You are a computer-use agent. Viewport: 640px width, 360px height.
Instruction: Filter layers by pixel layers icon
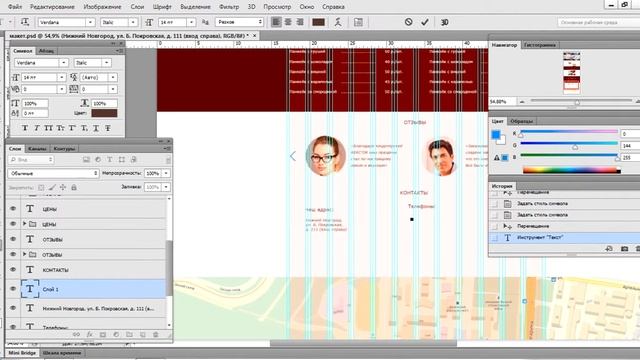coord(86,160)
